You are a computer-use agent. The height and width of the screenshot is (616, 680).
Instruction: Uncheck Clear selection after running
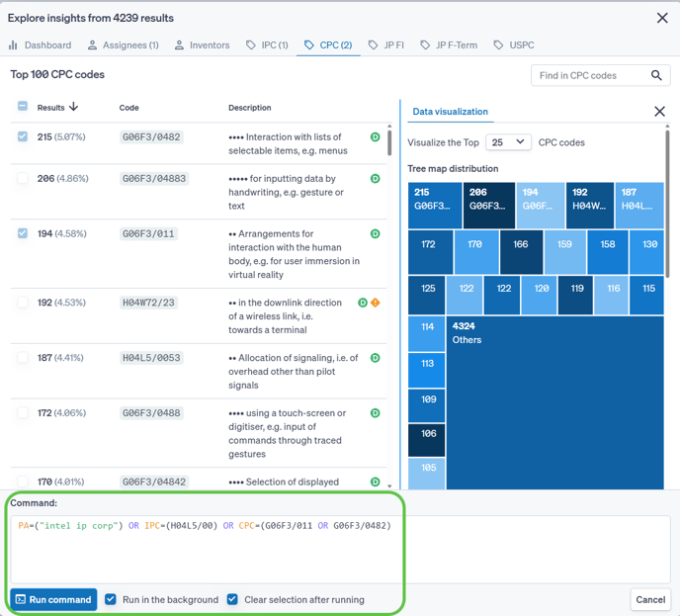[x=232, y=599]
